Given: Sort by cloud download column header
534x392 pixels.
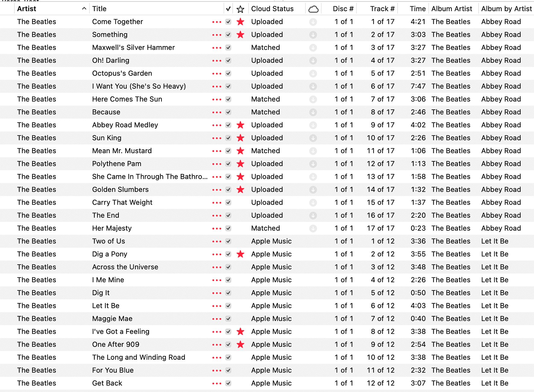Looking at the screenshot, I should [313, 9].
